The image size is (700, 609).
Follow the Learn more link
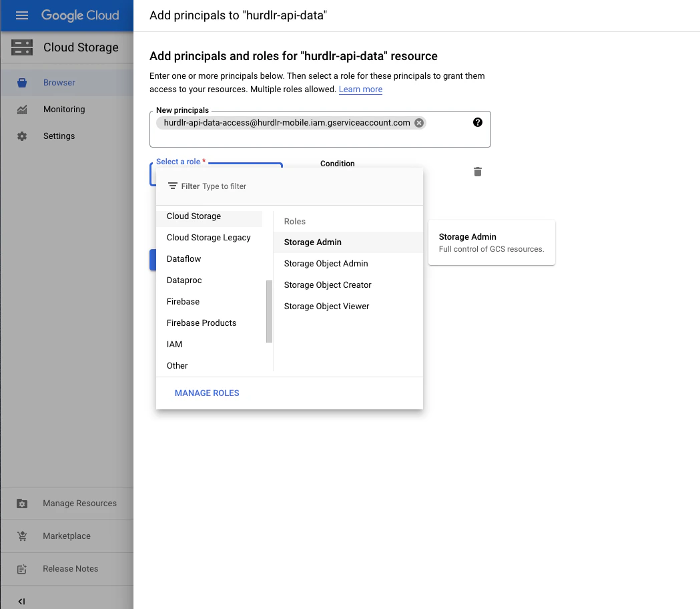click(x=360, y=89)
